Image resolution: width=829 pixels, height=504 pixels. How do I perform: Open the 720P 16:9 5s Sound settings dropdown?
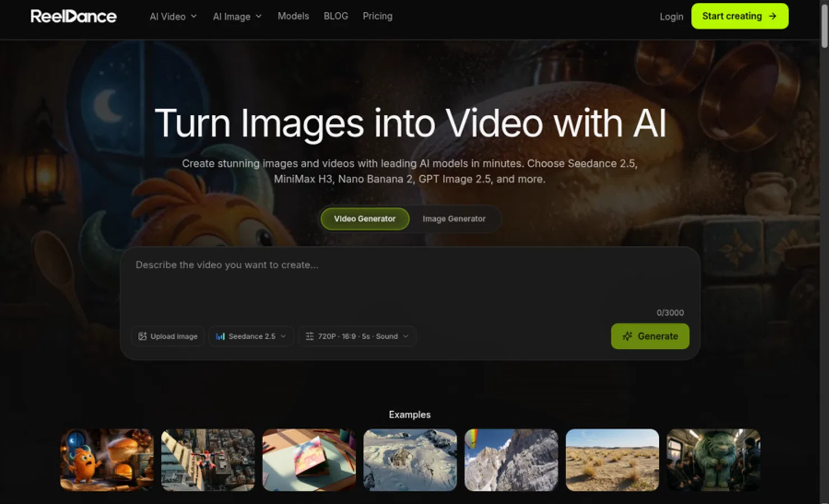click(357, 337)
